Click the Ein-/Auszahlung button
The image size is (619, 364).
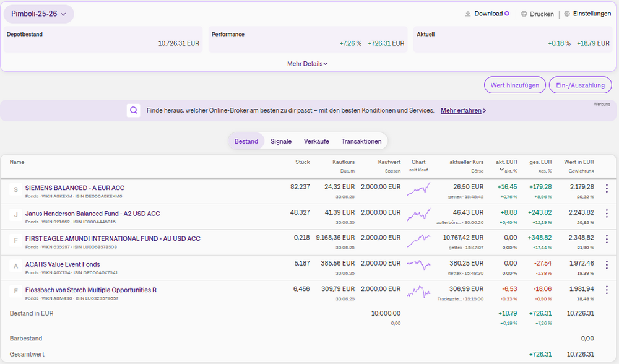(581, 85)
